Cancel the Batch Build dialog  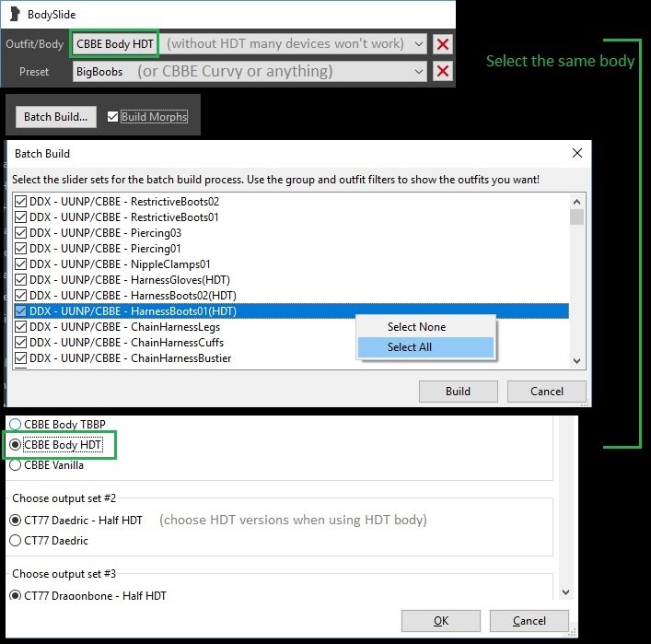point(547,392)
